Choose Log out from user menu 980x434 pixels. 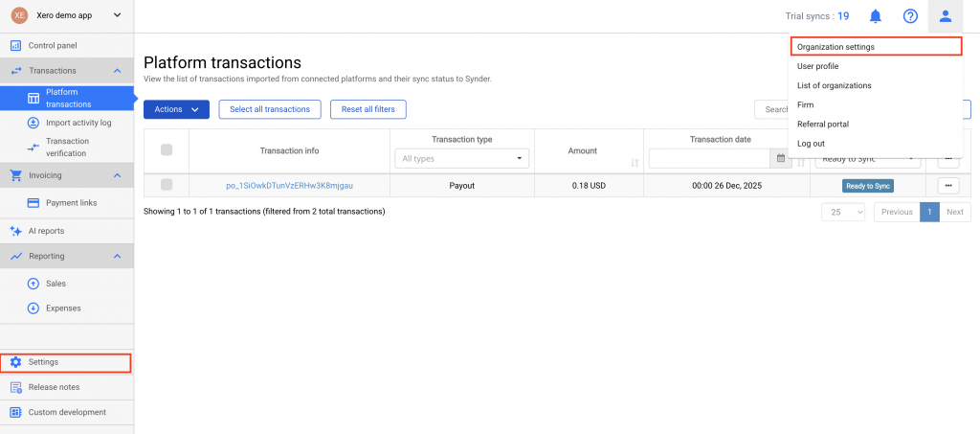(811, 143)
